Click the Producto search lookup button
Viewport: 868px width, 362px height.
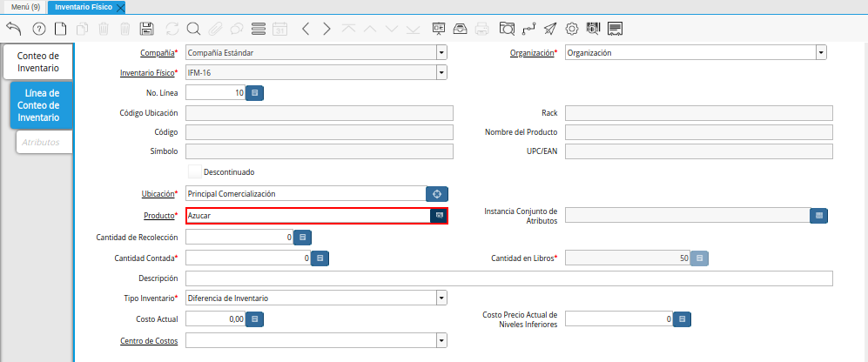(x=440, y=215)
